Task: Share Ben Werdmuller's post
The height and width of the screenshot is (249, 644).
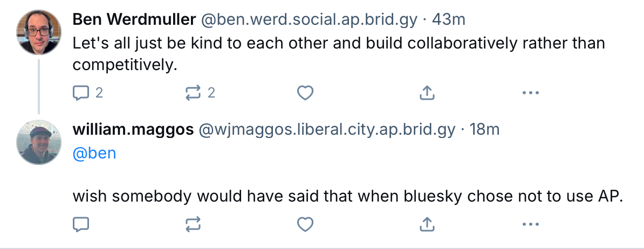Action: coord(427,93)
